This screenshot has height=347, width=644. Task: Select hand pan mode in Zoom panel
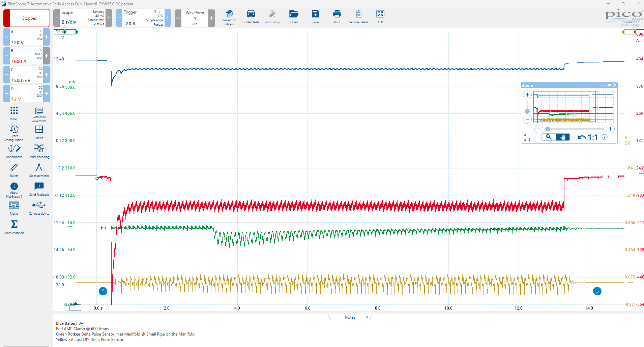[563, 137]
